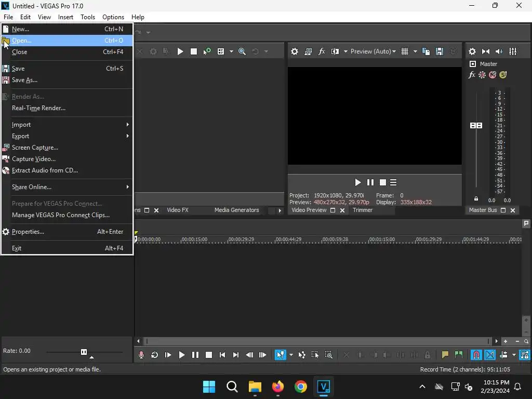
Task: Click the Master volume fader handle
Action: [x=476, y=126]
